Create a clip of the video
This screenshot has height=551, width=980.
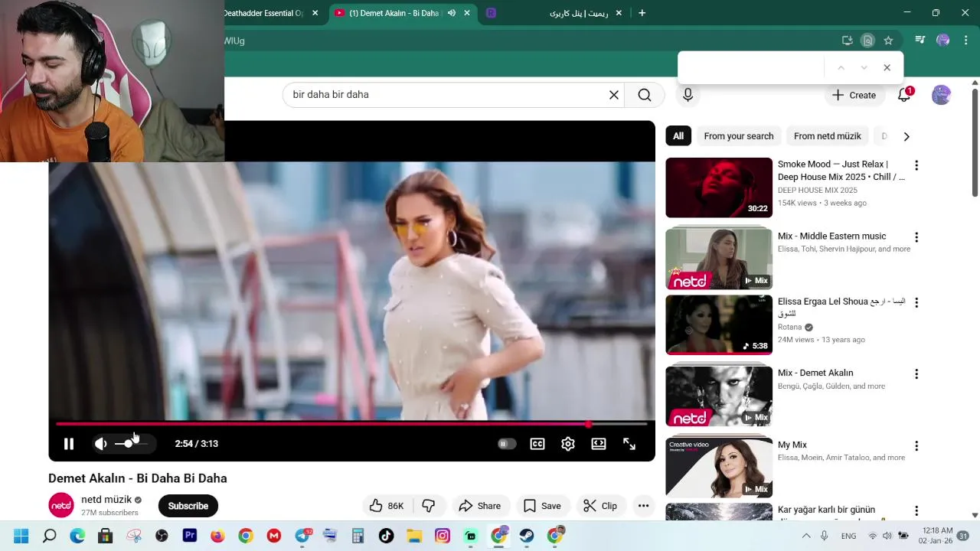coord(600,506)
